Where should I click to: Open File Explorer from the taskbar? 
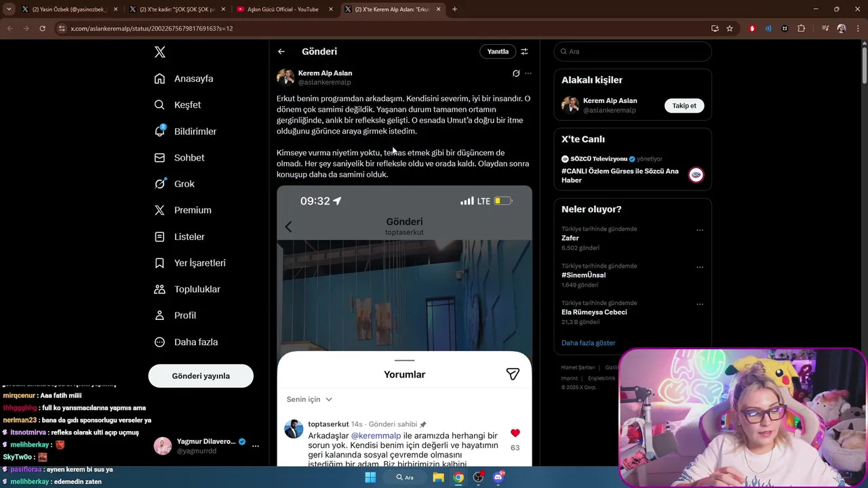point(438,477)
